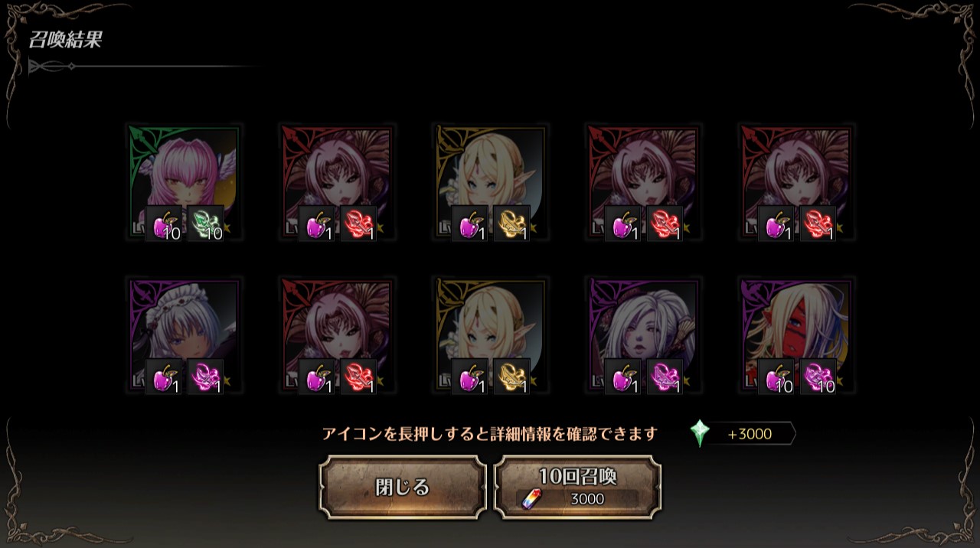Choose the blonde elf card in top row
Image resolution: width=980 pixels, height=548 pixels.
[490, 183]
